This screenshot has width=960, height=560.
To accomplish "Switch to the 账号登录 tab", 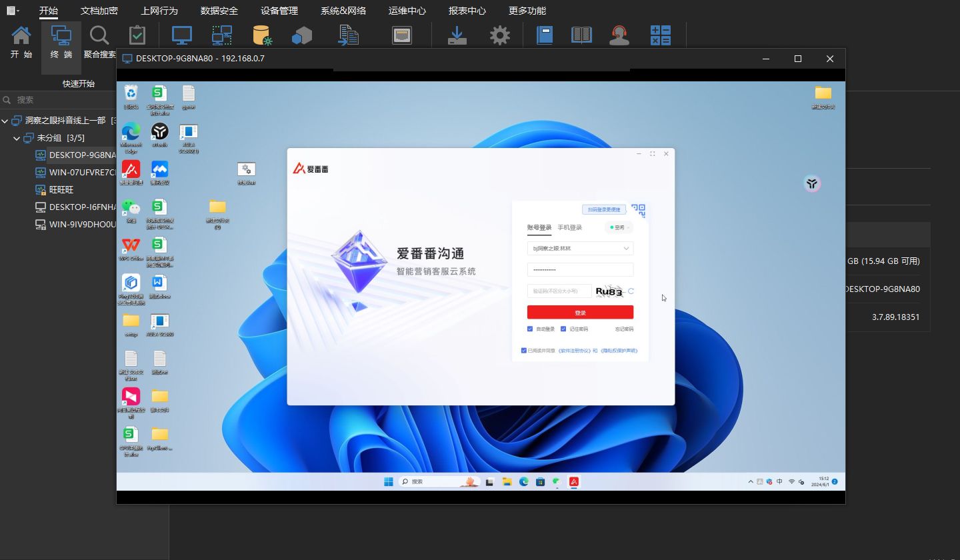I will tap(539, 228).
